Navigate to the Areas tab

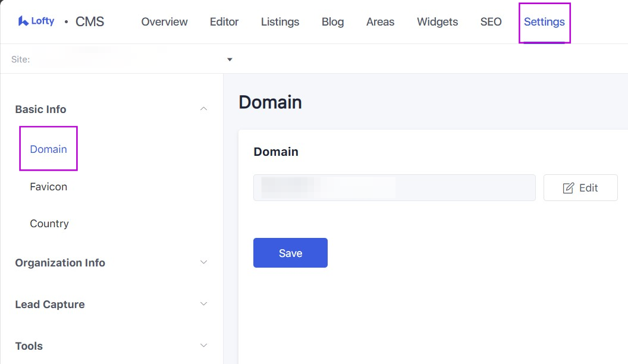[x=380, y=22]
